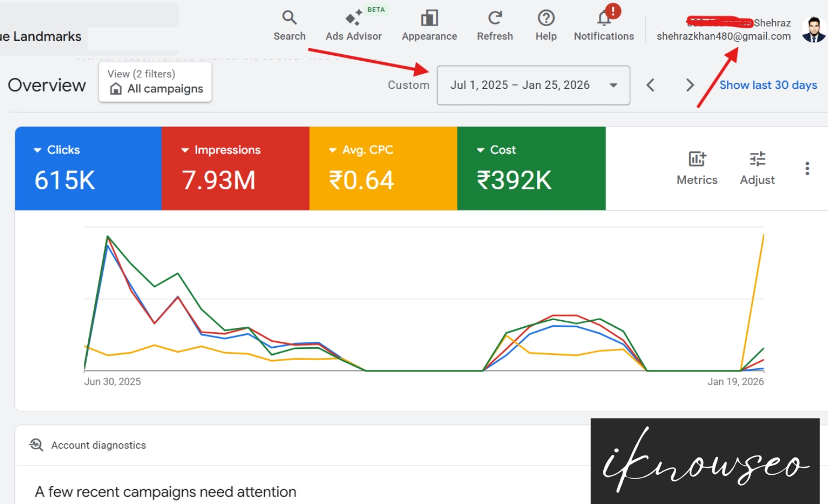Click Show last 30 days link
828x504 pixels.
(768, 85)
